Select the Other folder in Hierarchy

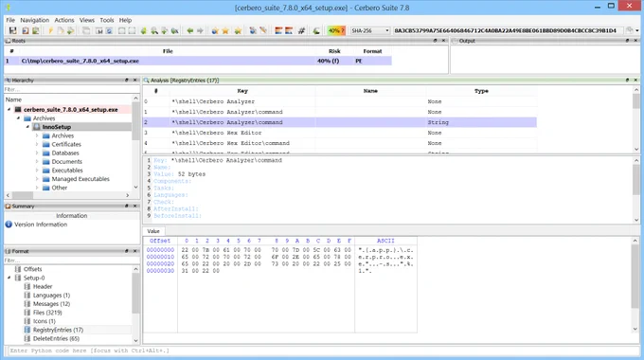(59, 188)
